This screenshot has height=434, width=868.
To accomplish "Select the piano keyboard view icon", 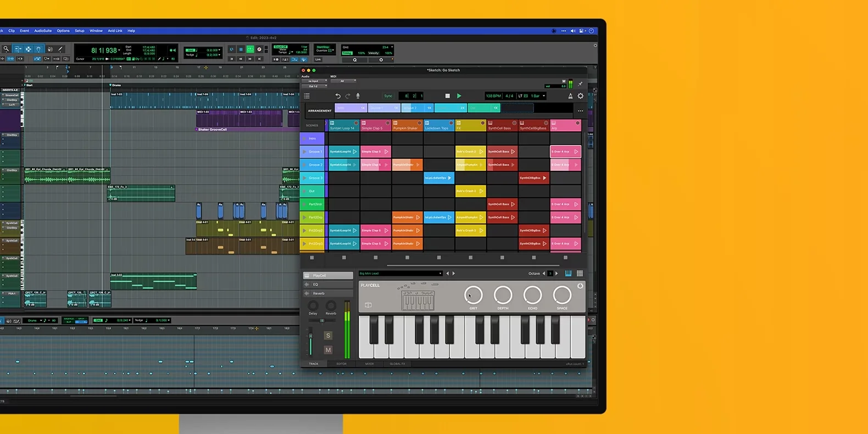I will tap(568, 274).
